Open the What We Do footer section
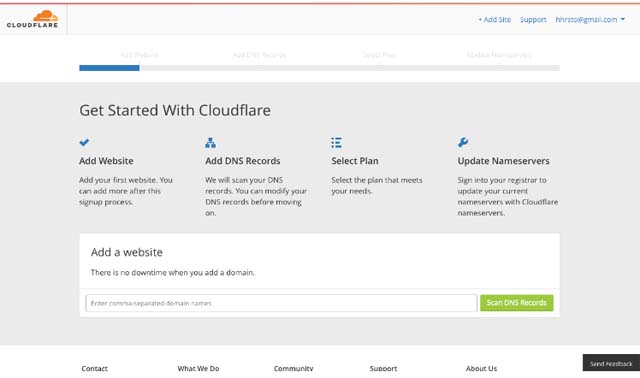640x378 pixels. 198,368
